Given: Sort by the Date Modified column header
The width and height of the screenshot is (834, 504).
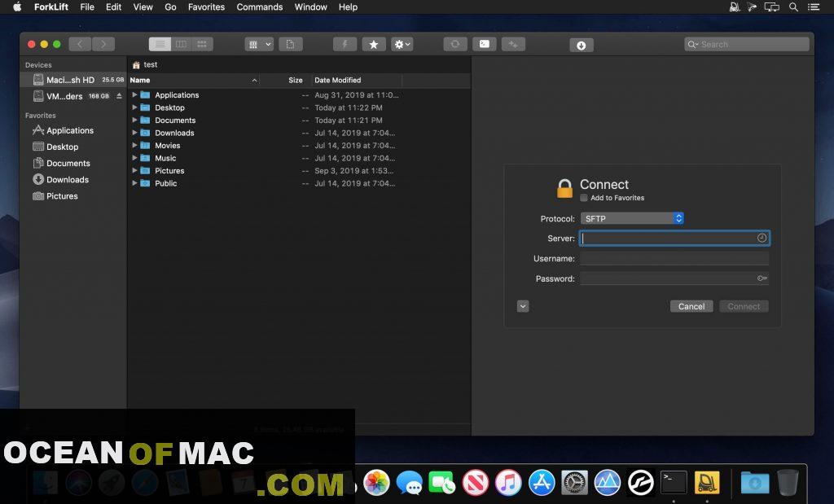Looking at the screenshot, I should click(357, 81).
